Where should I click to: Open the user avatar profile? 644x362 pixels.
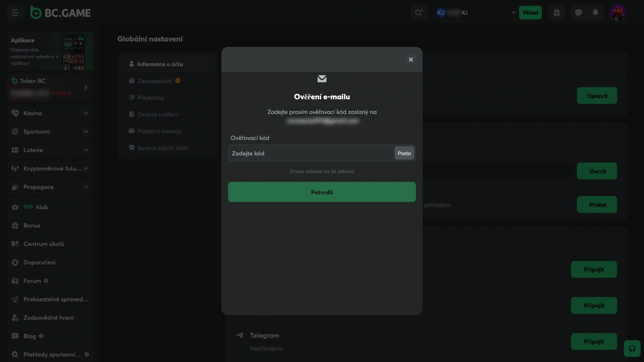click(618, 13)
